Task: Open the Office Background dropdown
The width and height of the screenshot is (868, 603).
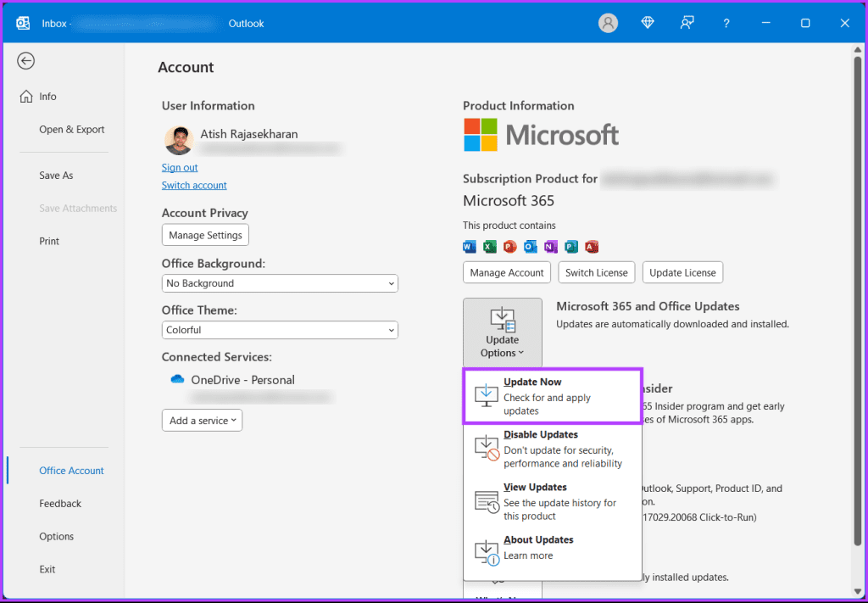Action: click(280, 283)
